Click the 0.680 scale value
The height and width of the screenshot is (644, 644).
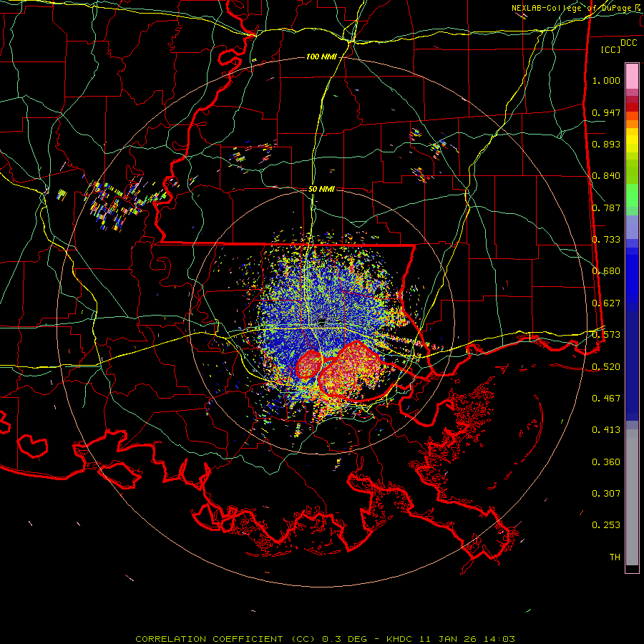click(x=606, y=271)
